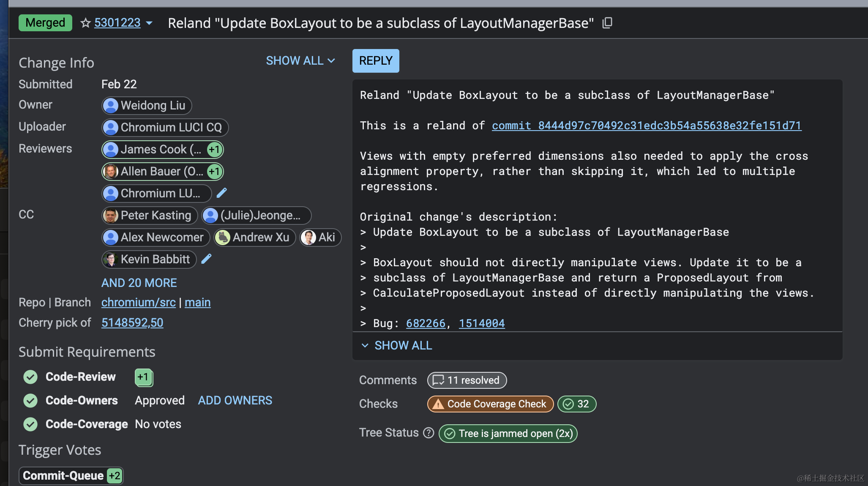The width and height of the screenshot is (868, 486).
Task: Click the REPLY button
Action: (x=376, y=61)
